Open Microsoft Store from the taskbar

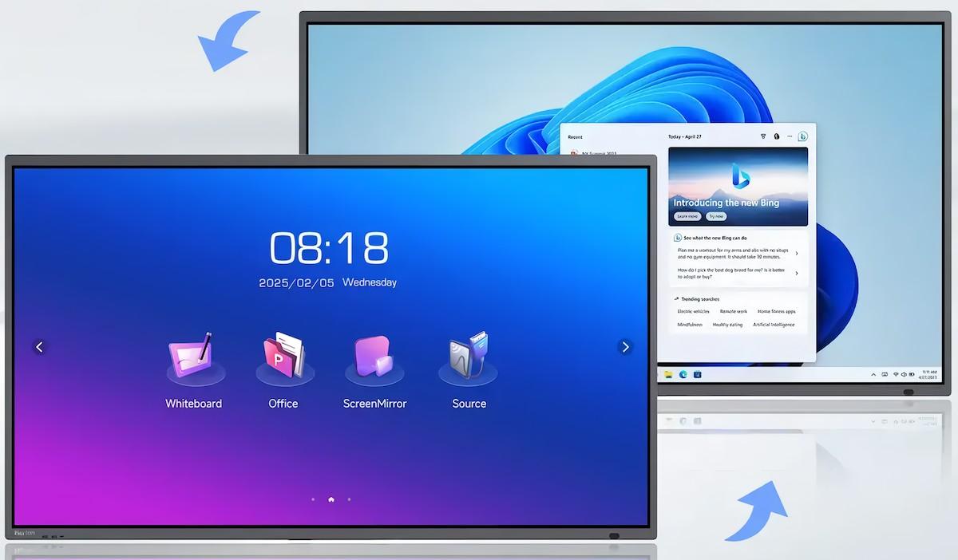[x=697, y=374]
